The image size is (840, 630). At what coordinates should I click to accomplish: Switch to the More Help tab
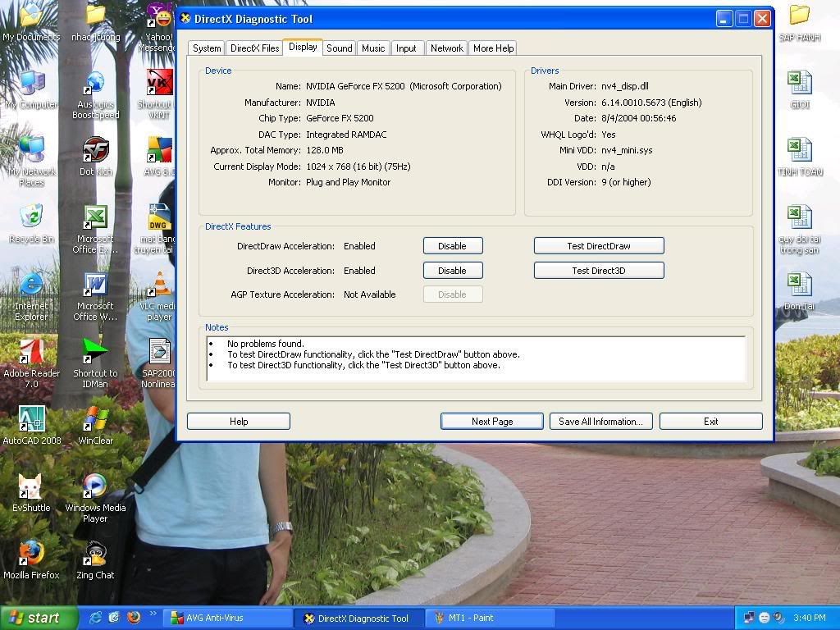point(493,48)
